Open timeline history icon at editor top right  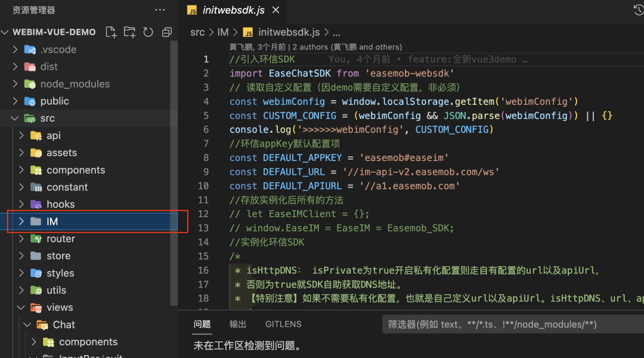(639, 10)
